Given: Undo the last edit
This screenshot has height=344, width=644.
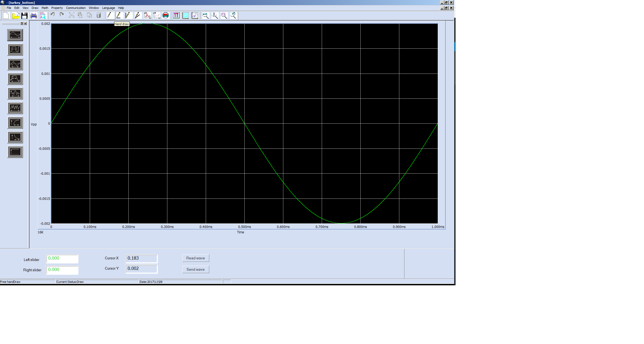Looking at the screenshot, I should (53, 15).
